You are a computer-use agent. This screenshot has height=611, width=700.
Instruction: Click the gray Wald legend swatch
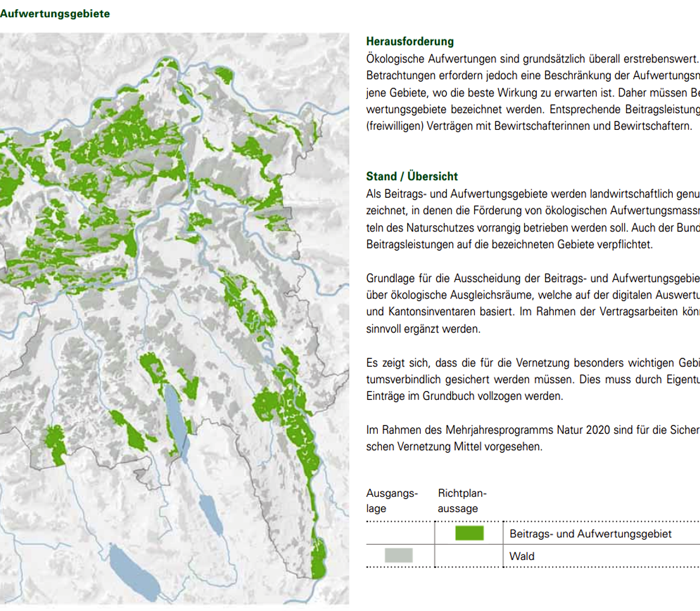398,555
